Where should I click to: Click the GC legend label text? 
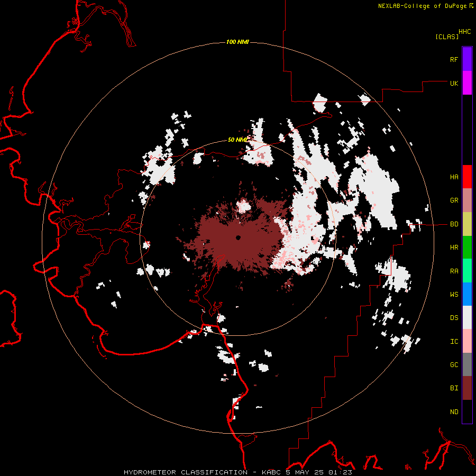point(454,364)
